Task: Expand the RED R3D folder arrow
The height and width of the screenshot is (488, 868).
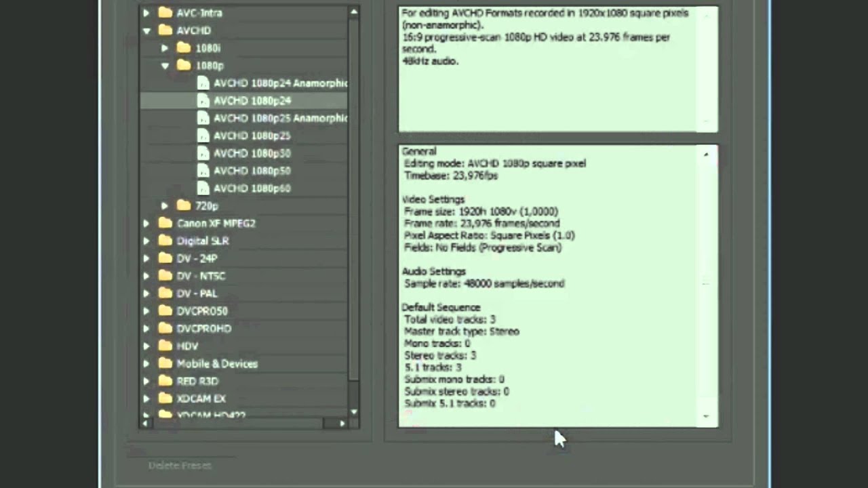Action: click(146, 382)
